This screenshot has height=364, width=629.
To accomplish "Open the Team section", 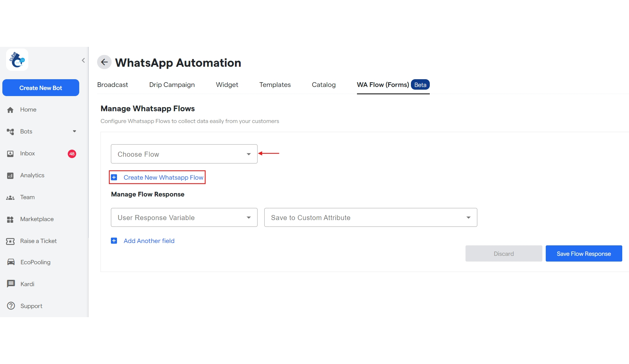I will (x=10, y=197).
